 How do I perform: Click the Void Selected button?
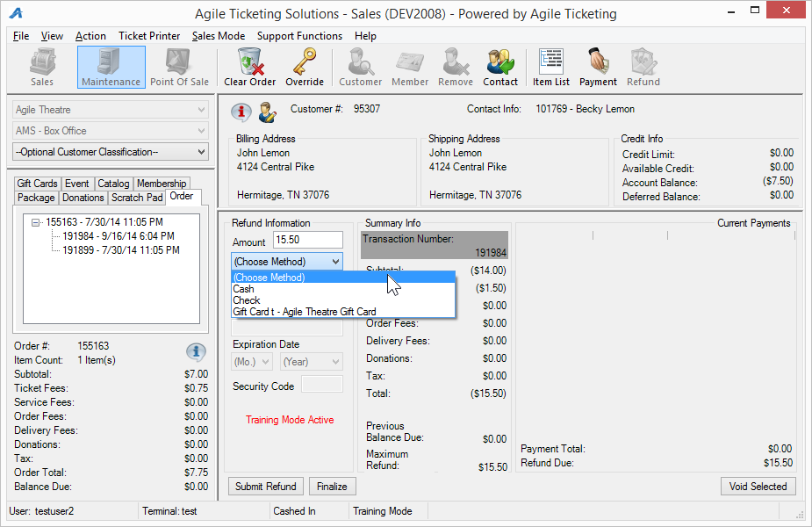(758, 487)
